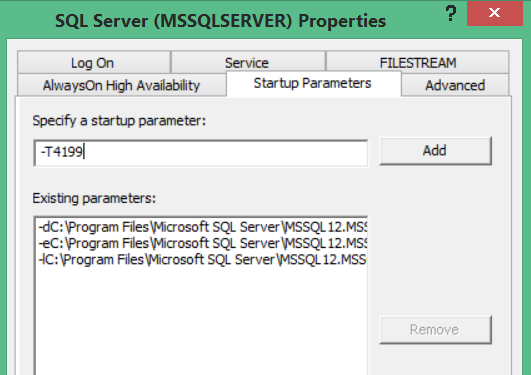Select the FILESTREAM tab

click(x=418, y=63)
